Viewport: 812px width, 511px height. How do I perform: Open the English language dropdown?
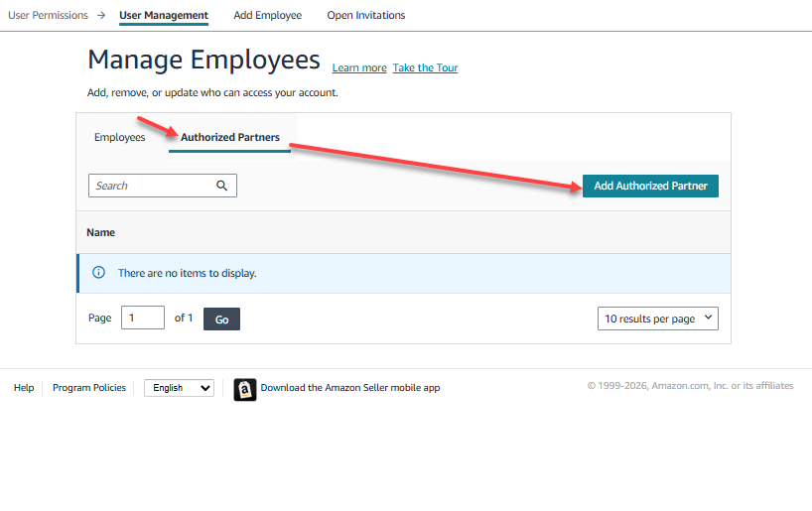coord(180,388)
